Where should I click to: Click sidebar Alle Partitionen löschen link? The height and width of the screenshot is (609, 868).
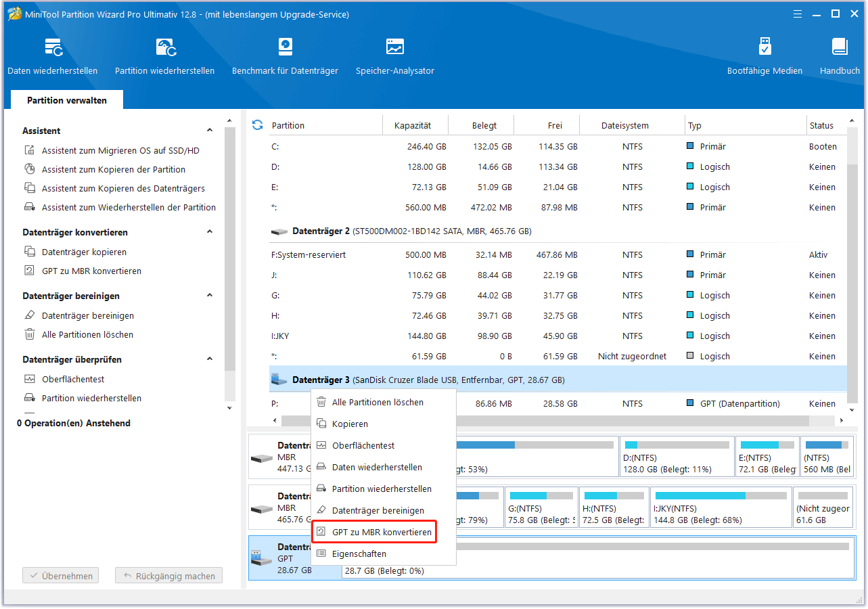pyautogui.click(x=87, y=334)
